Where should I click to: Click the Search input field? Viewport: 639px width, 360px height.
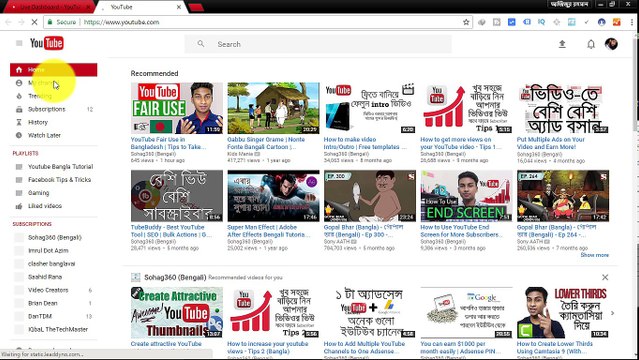(318, 44)
